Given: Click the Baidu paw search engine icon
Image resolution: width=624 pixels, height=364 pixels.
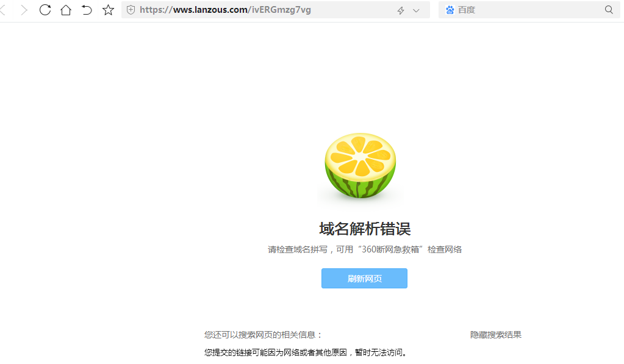Looking at the screenshot, I should pos(450,10).
